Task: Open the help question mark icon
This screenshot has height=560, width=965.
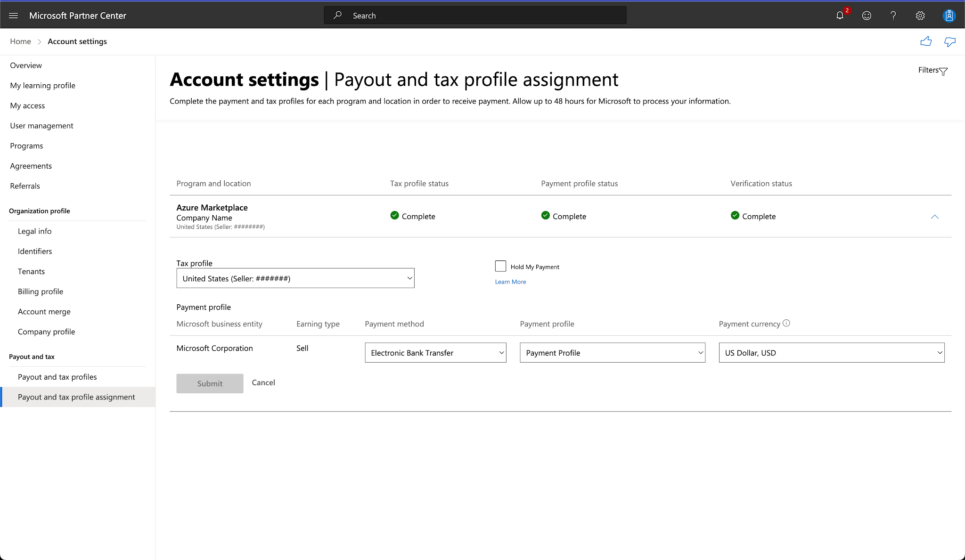Action: (893, 16)
